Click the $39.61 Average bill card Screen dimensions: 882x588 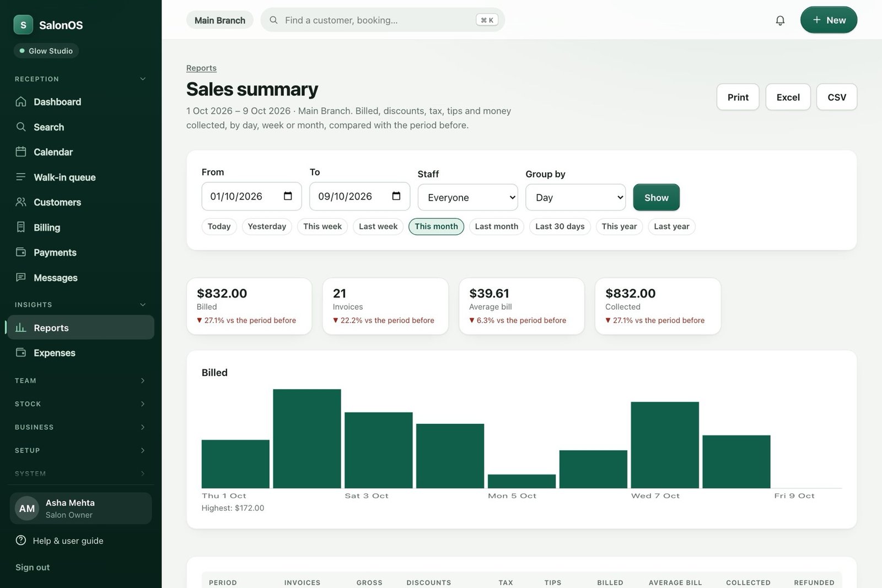tap(521, 306)
